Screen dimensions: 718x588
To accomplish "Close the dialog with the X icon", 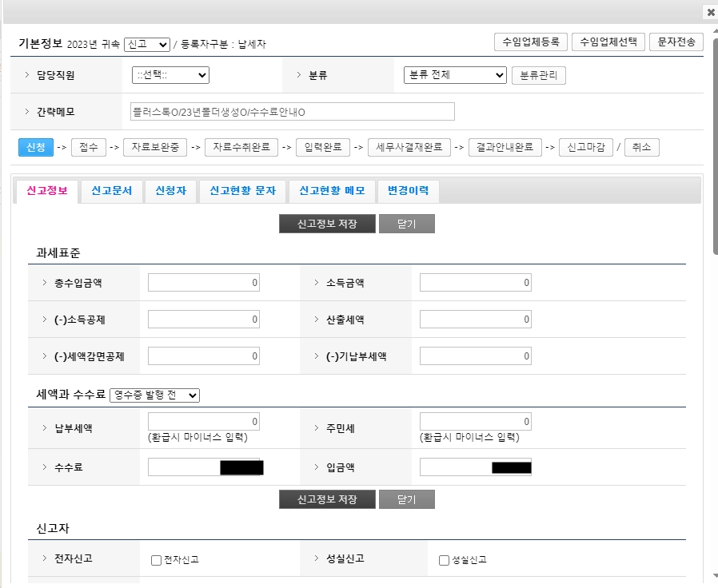I will [711, 12].
